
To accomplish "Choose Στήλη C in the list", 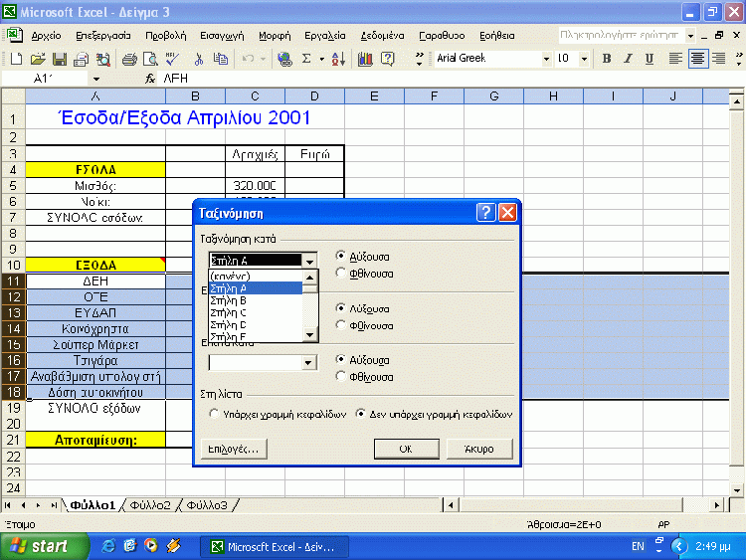I will pos(256,312).
